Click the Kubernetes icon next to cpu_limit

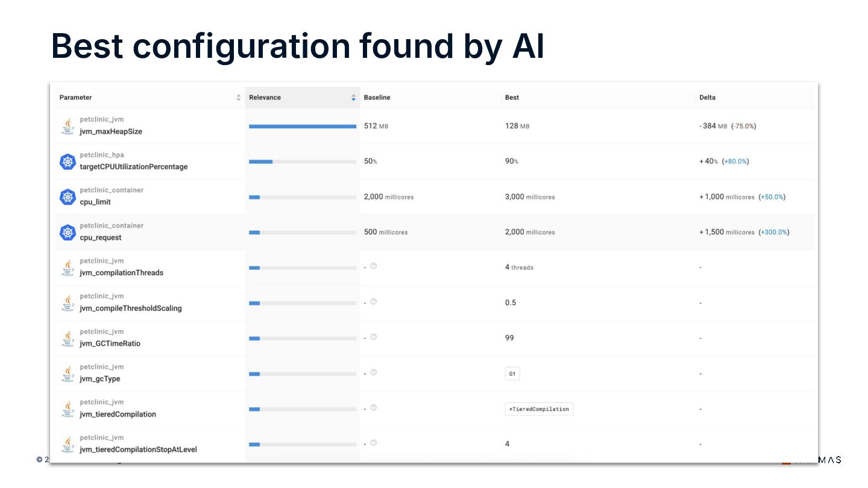pyautogui.click(x=68, y=197)
